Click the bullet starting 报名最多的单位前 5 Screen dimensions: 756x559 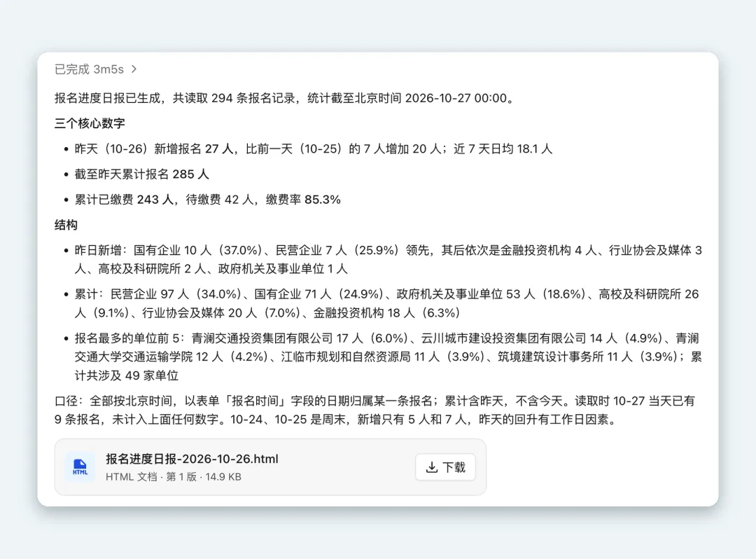(x=388, y=357)
